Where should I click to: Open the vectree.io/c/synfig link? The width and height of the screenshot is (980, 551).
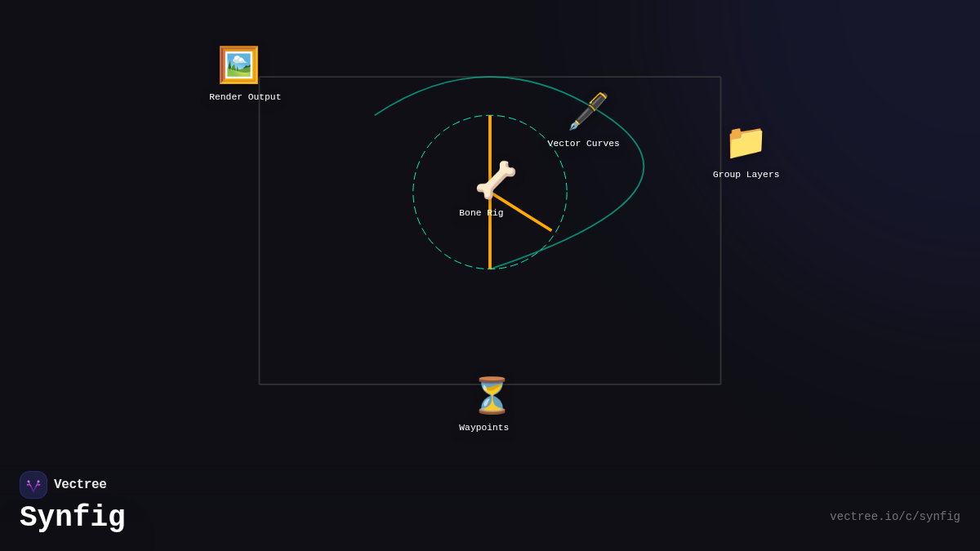click(894, 516)
